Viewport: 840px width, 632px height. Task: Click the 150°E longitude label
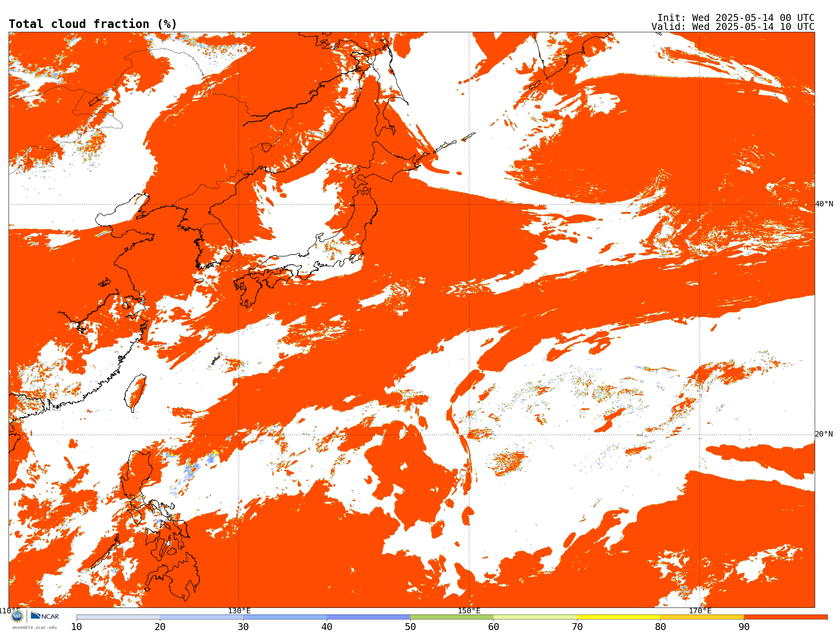[x=469, y=611]
